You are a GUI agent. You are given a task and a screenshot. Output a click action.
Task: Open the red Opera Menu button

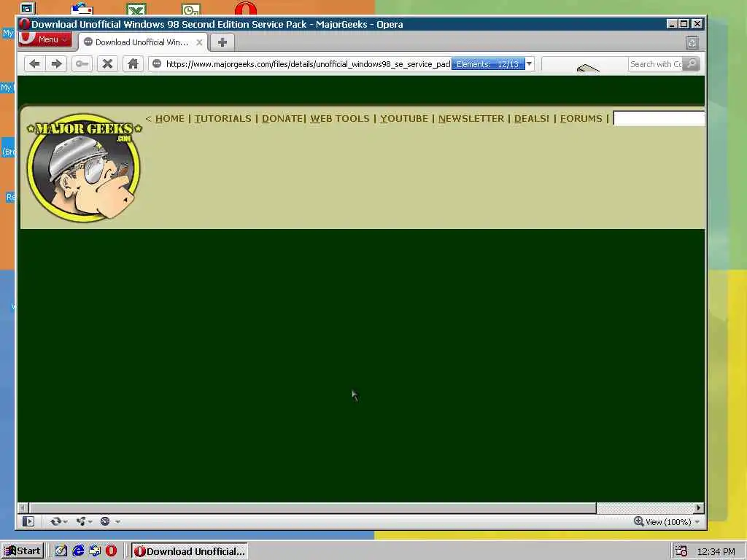click(45, 39)
